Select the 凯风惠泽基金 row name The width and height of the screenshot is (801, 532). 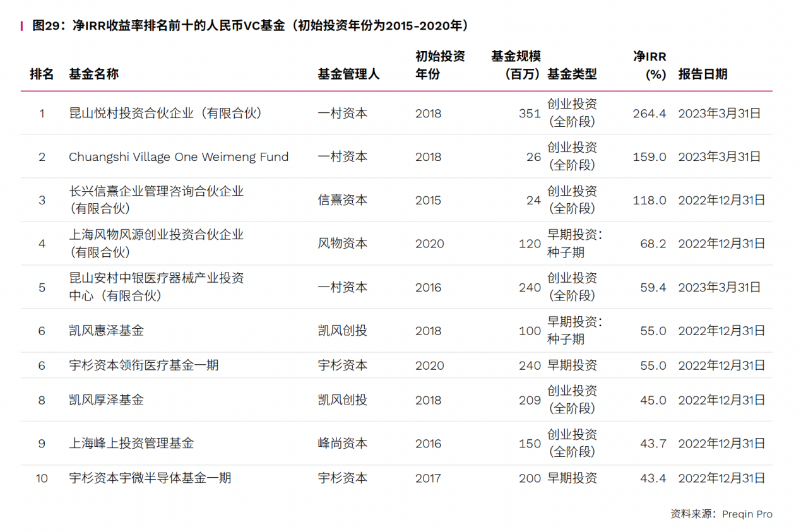click(x=106, y=330)
